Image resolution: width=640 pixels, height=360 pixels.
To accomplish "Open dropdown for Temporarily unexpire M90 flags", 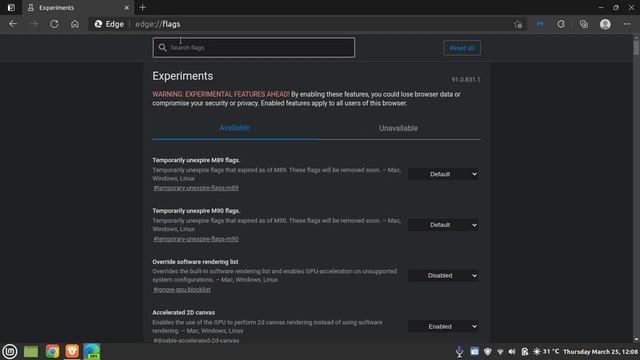I will coord(443,225).
